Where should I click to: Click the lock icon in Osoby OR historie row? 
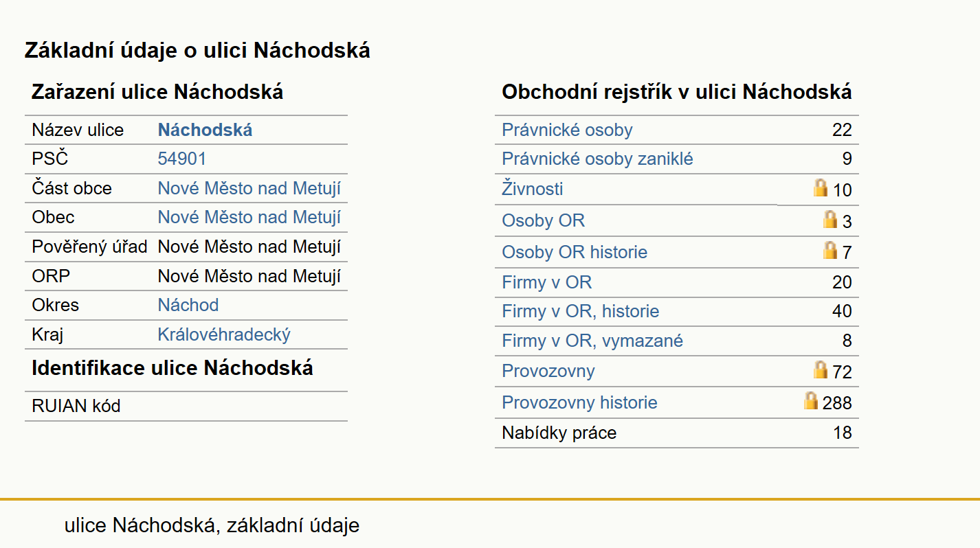(x=830, y=250)
